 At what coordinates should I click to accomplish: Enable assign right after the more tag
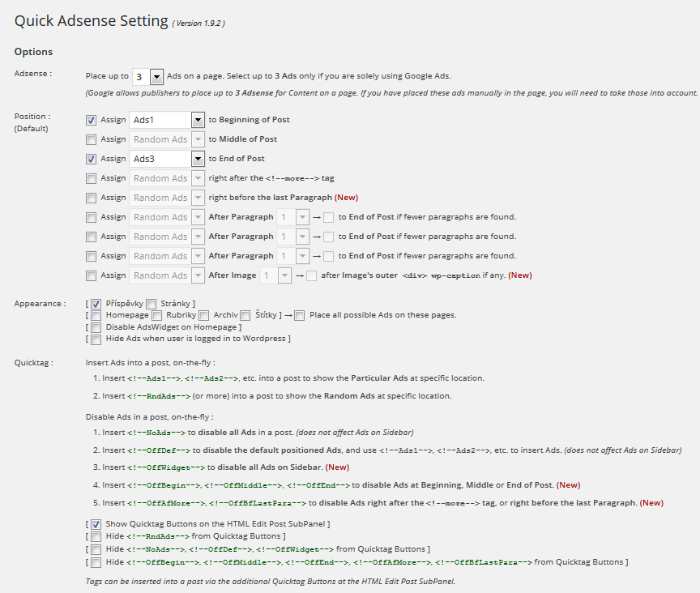[x=92, y=178]
